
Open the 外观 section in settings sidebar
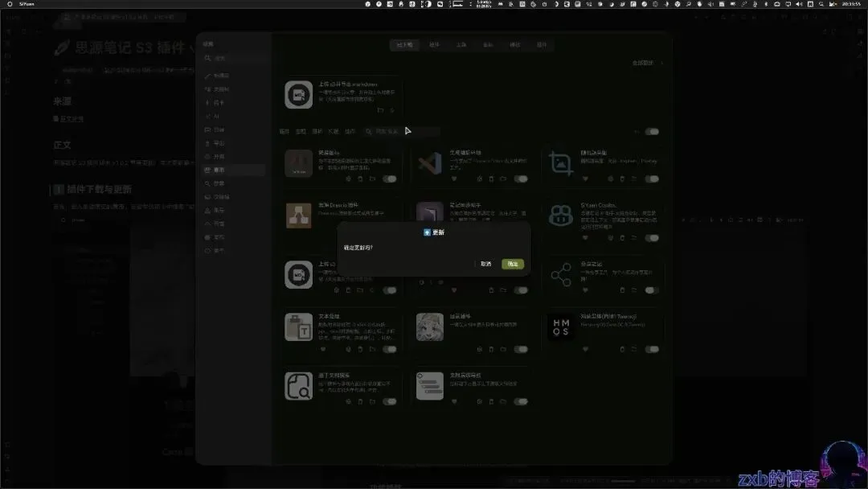tap(234, 157)
